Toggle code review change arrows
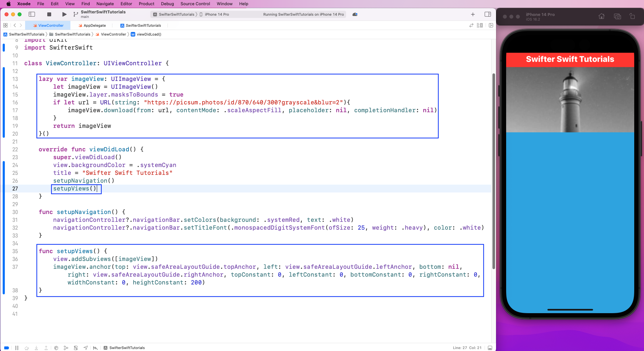Viewport: 644px width, 351px height. (471, 25)
